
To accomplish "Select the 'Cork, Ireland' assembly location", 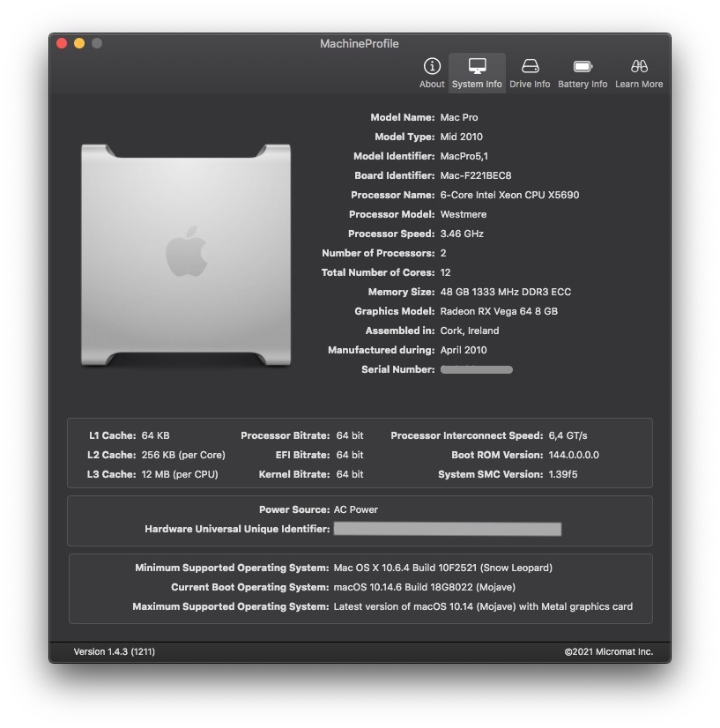I will click(x=470, y=331).
